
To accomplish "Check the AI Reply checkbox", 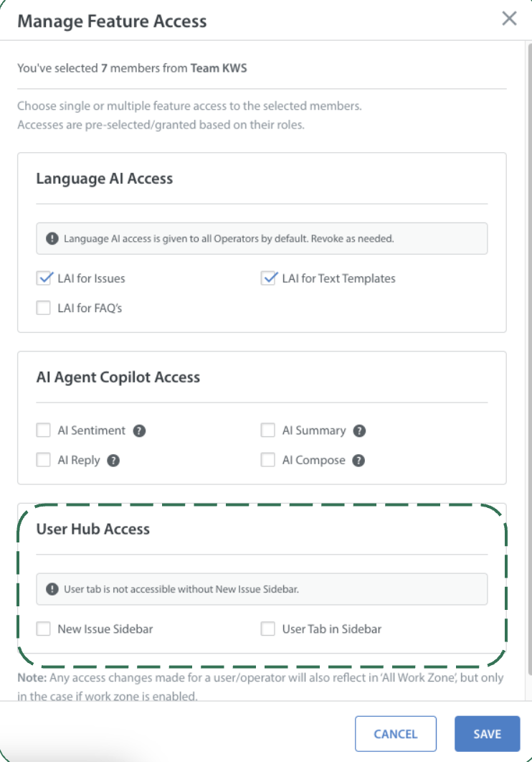I will click(x=44, y=461).
